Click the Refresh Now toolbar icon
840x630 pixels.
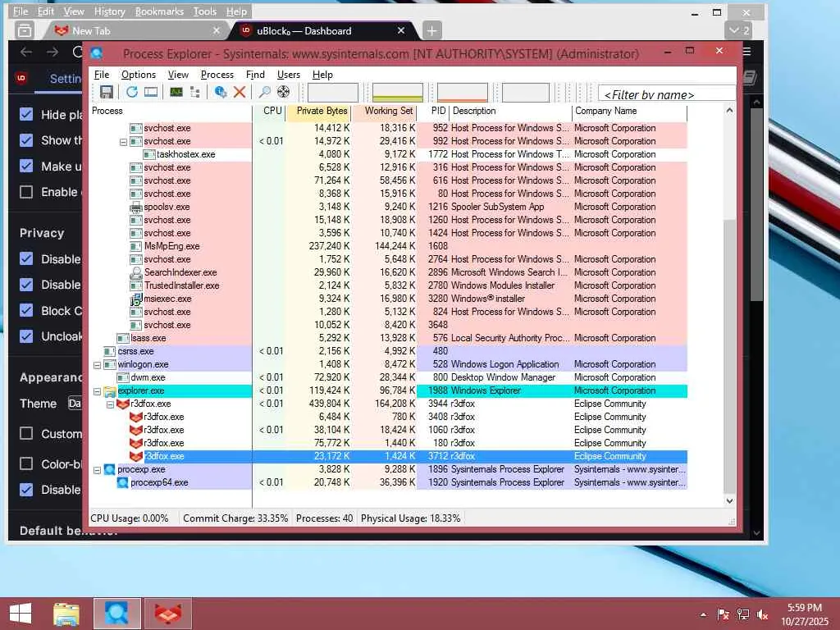[132, 92]
